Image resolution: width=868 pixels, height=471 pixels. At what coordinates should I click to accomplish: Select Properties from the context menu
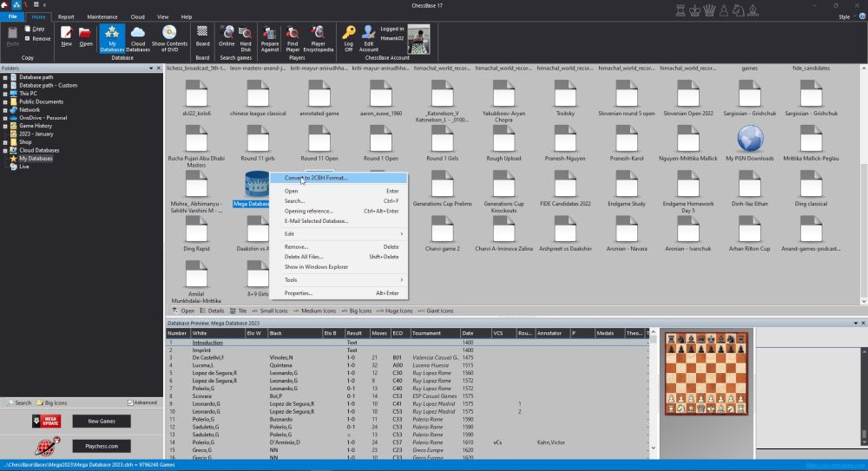click(298, 293)
